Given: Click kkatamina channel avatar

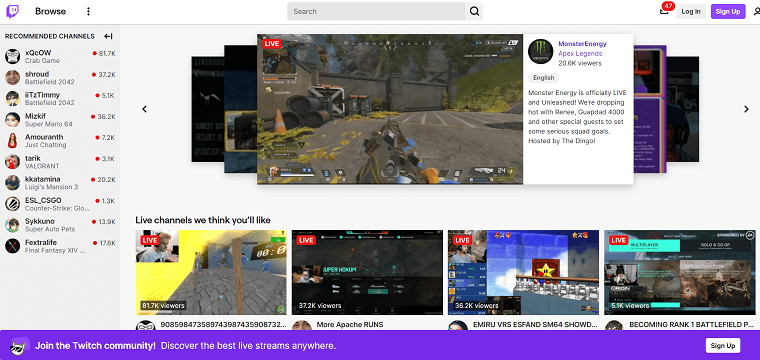Looking at the screenshot, I should [13, 183].
